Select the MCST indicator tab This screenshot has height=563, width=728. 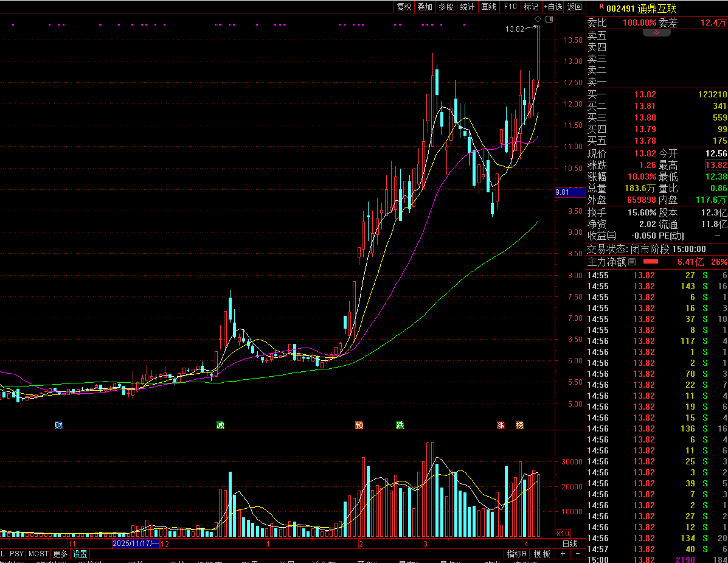(x=38, y=554)
